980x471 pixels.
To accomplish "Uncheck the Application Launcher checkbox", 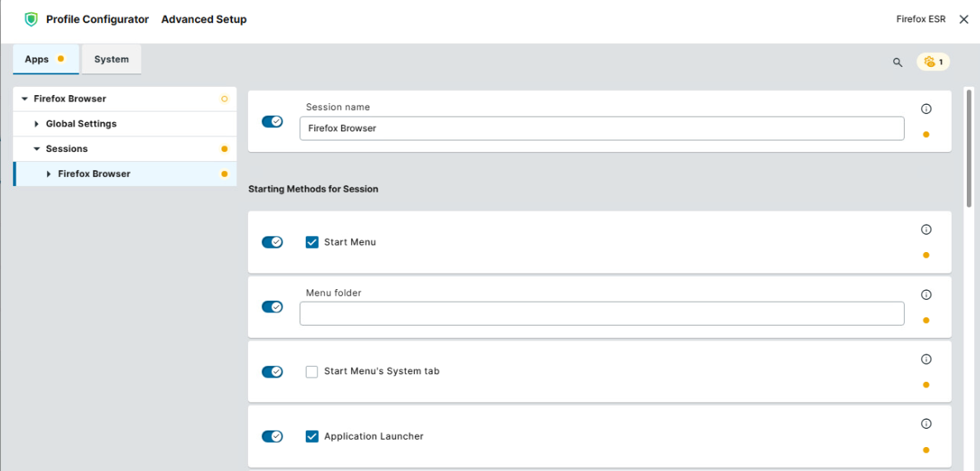I will [312, 436].
